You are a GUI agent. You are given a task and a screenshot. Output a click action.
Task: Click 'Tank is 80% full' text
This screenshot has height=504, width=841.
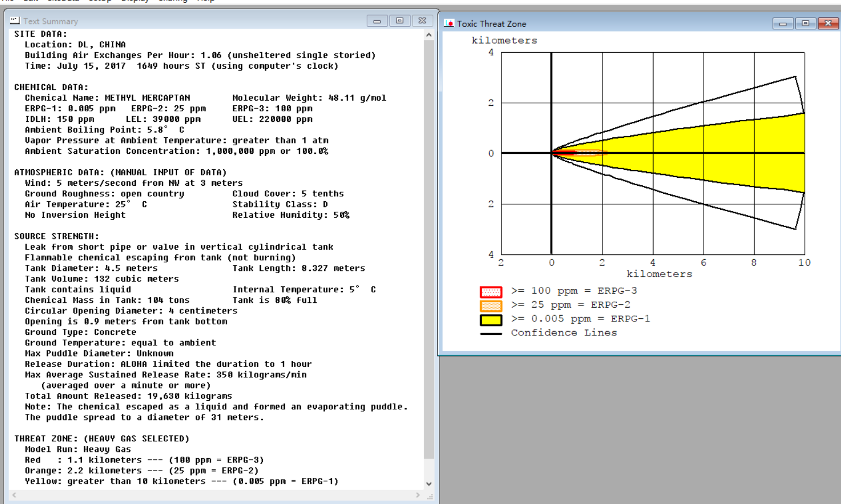pos(275,300)
